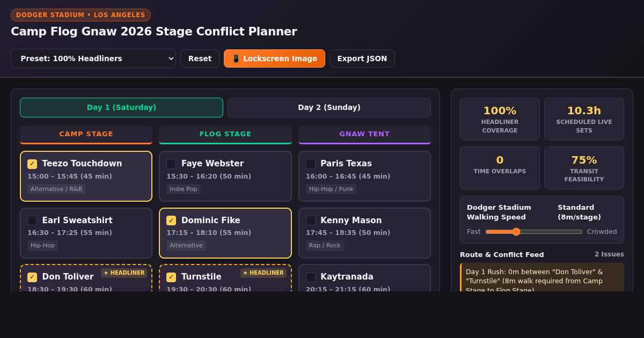The width and height of the screenshot is (644, 338).
Task: Uncheck the Dominic Fike checkbox
Action: [171, 221]
